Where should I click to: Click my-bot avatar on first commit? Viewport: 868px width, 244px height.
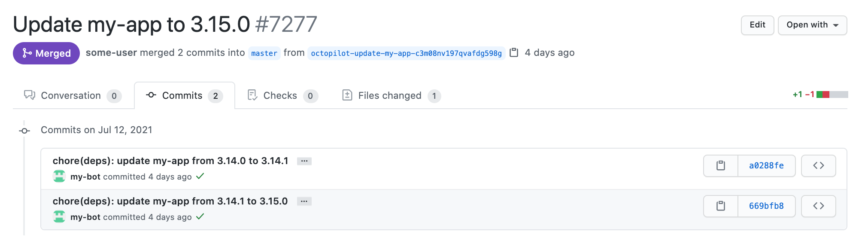(59, 177)
